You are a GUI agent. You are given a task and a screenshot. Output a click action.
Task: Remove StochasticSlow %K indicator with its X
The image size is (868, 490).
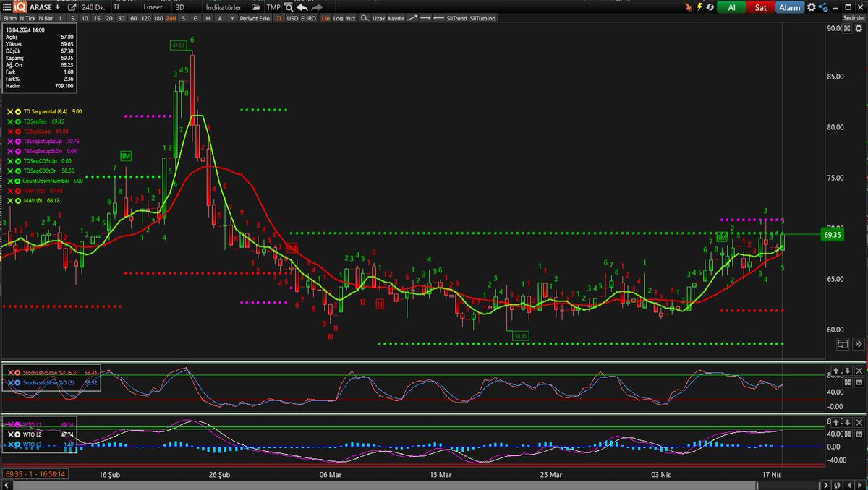(x=10, y=373)
